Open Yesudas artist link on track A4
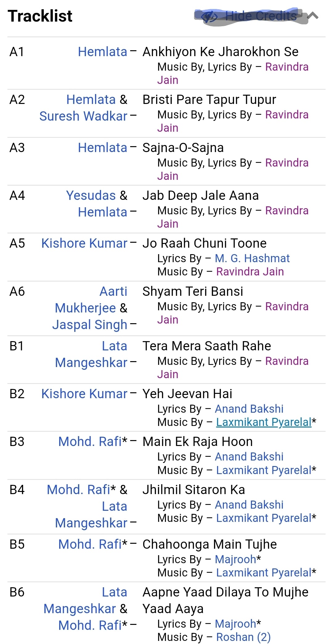This screenshot has height=644, width=333. tap(91, 196)
